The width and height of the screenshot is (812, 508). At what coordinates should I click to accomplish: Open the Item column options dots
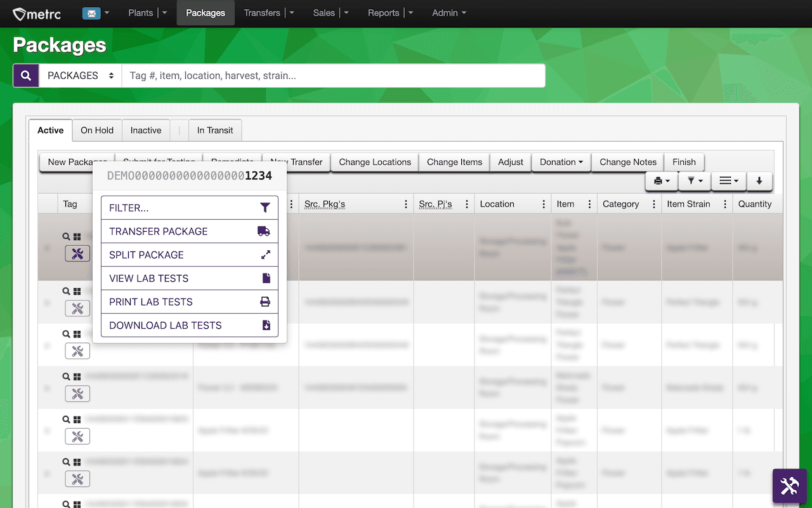pyautogui.click(x=589, y=204)
